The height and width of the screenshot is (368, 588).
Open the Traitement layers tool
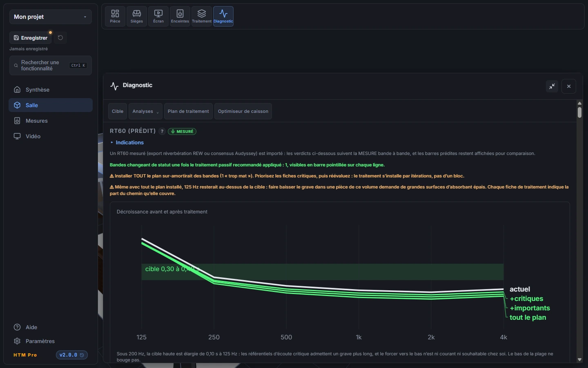tap(202, 16)
